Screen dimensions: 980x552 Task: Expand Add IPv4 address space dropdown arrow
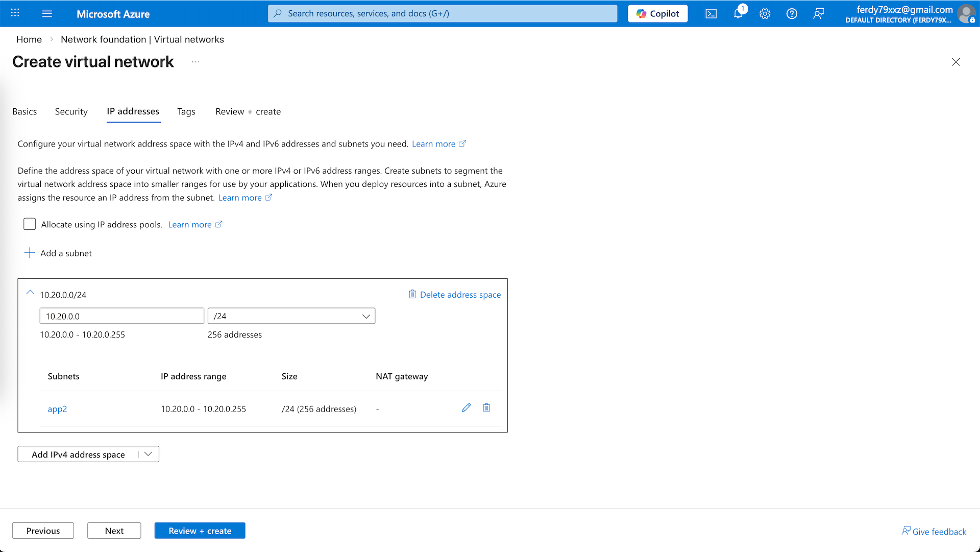pyautogui.click(x=149, y=454)
